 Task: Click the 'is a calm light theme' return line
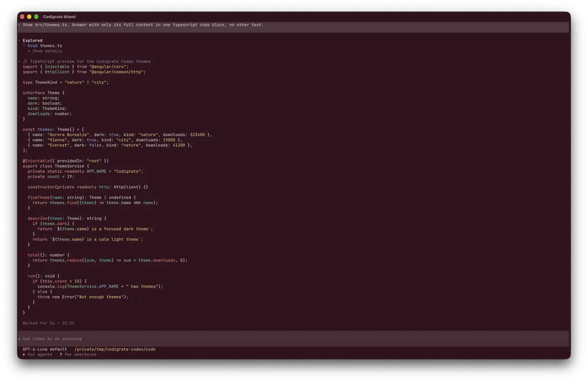[x=88, y=239]
